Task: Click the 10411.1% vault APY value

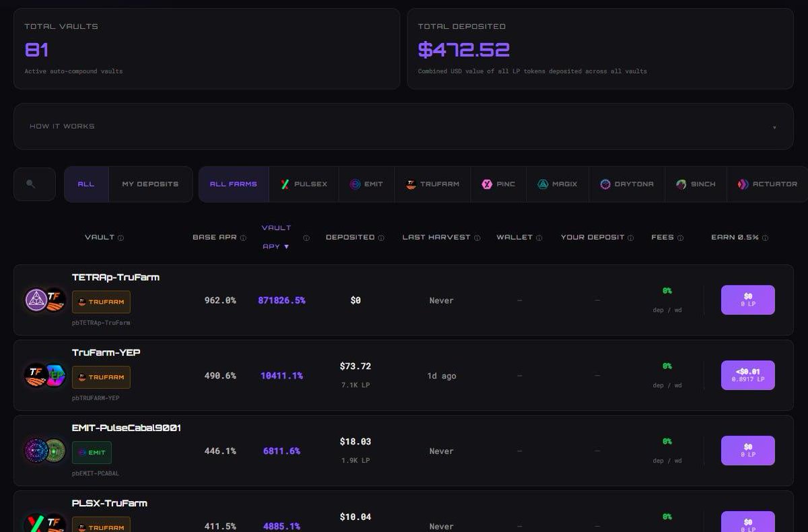Action: pos(281,376)
